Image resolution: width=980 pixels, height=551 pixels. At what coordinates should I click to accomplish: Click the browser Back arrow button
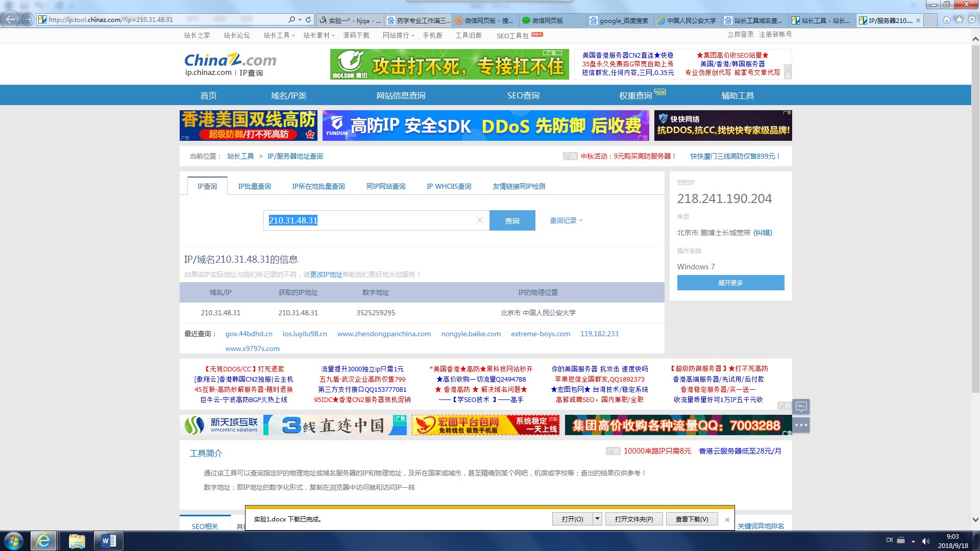point(11,19)
